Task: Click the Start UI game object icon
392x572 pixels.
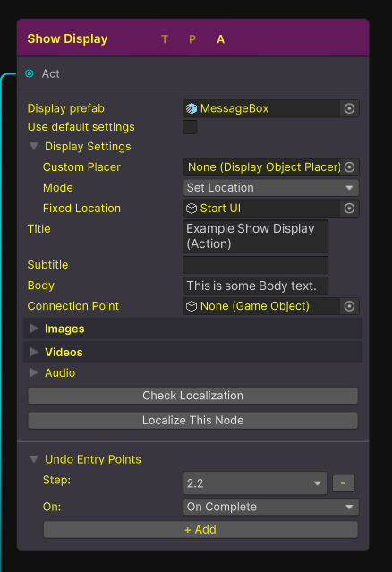Action: (192, 209)
